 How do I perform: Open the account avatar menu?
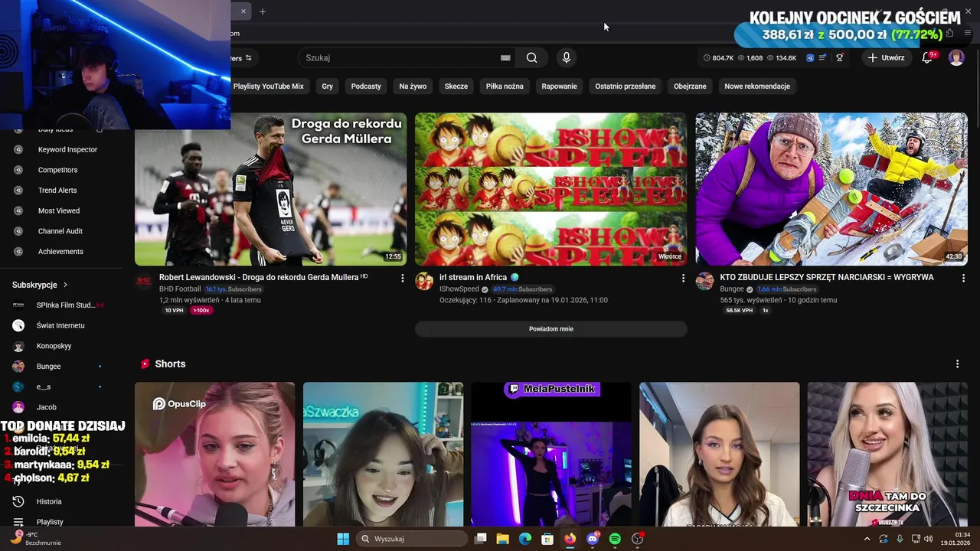[956, 57]
